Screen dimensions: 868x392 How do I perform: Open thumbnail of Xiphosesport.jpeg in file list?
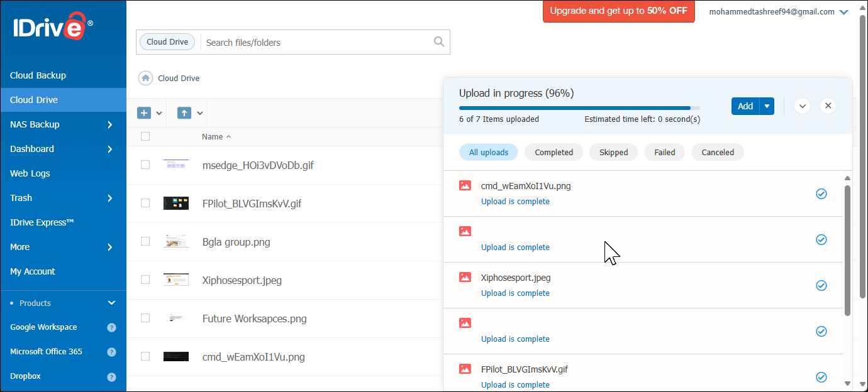pyautogui.click(x=176, y=280)
